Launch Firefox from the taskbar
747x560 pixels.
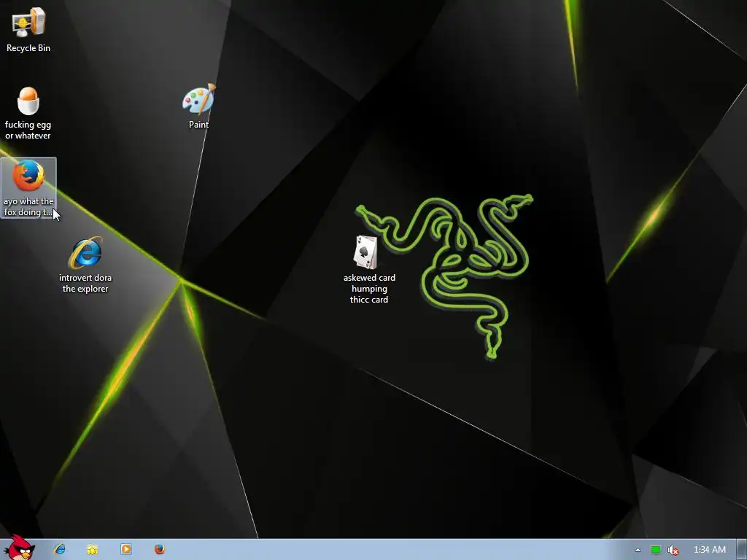(x=160, y=549)
